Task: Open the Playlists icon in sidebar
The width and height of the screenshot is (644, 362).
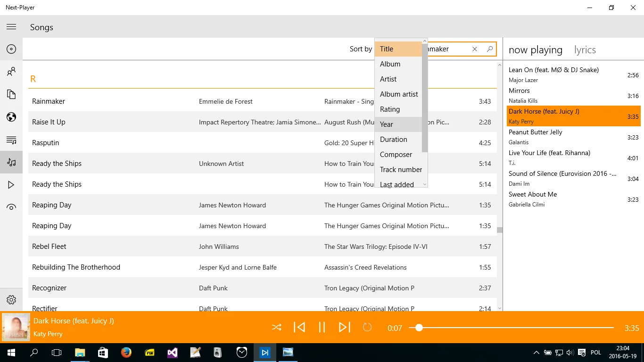Action: point(11,140)
